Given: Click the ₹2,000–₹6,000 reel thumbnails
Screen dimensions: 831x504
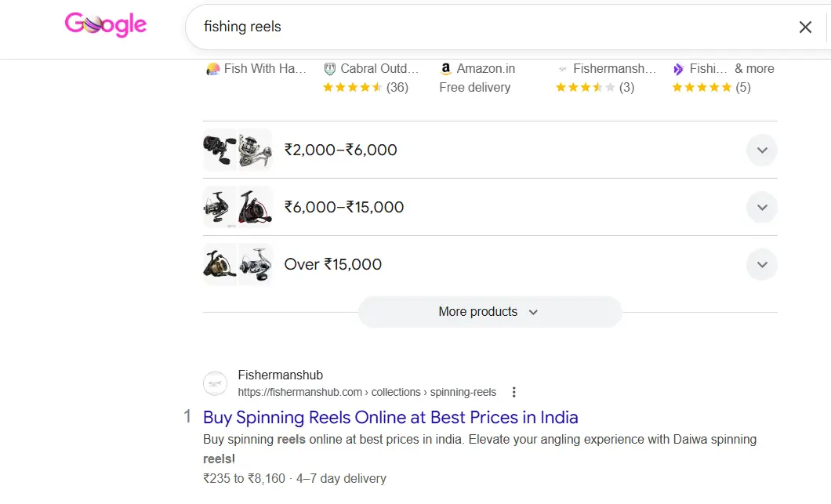Looking at the screenshot, I should point(237,150).
